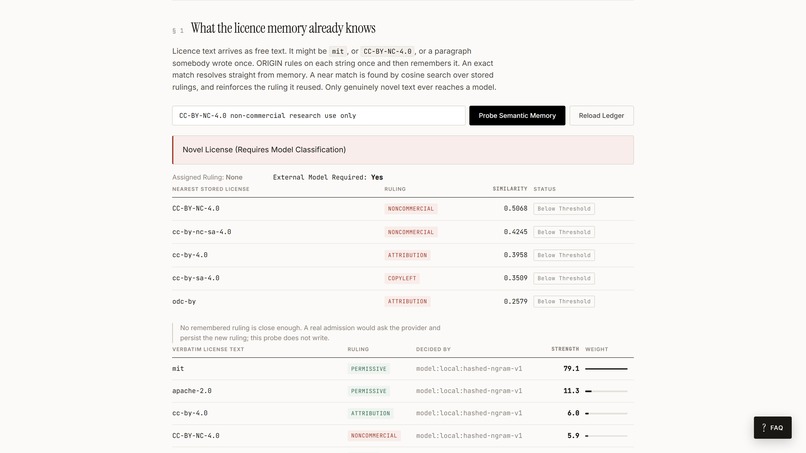806x453 pixels.
Task: Select the cc-by-nc-sa-4.0 license row
Action: (x=403, y=232)
